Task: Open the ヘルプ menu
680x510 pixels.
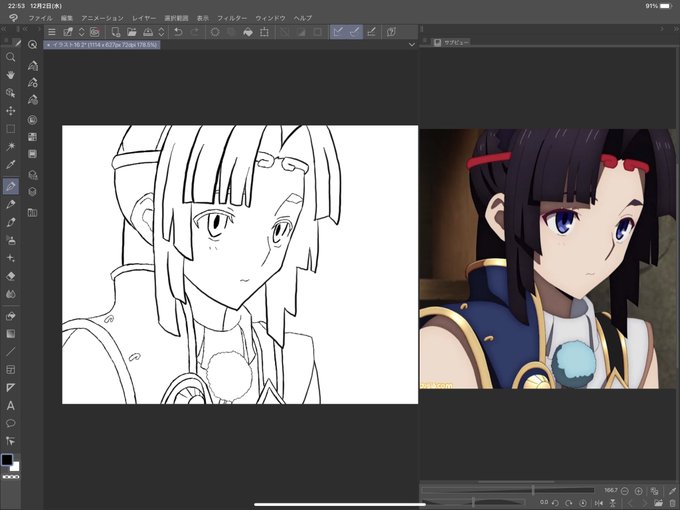Action: click(x=303, y=18)
